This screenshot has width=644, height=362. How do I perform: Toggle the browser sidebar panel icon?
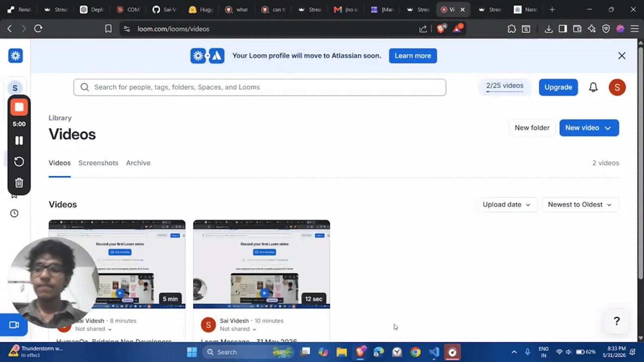pos(563,29)
